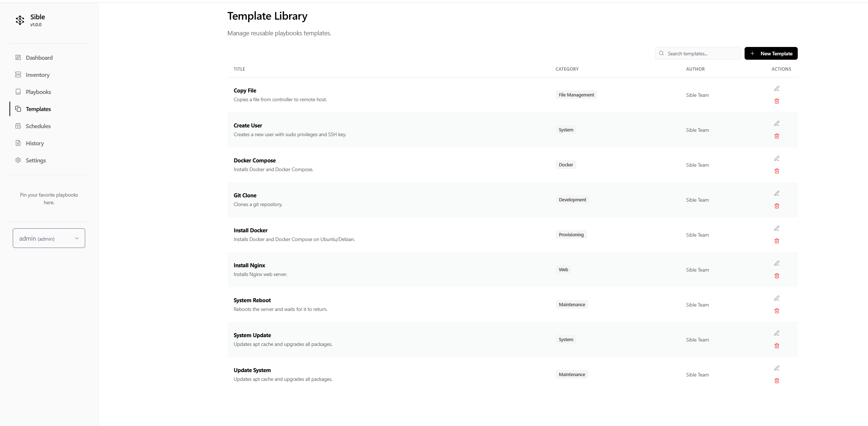The height and width of the screenshot is (426, 868).
Task: Click the CATEGORY column header
Action: (567, 69)
